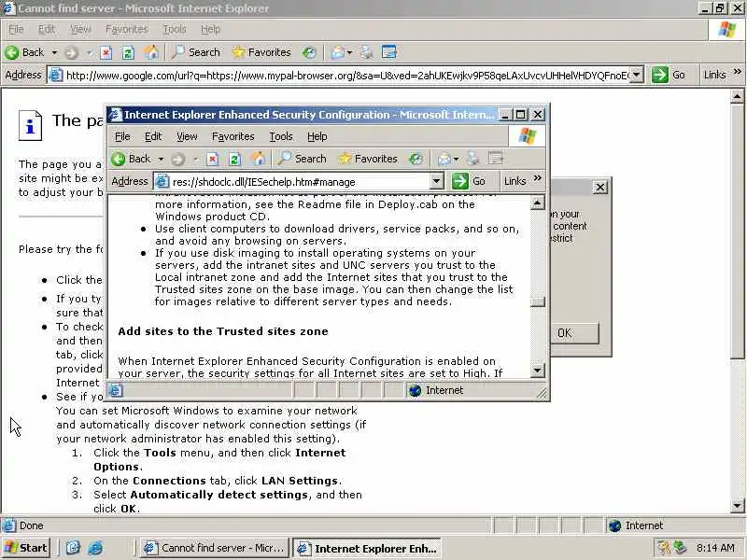Click Stop icon in Enhanced Security window toolbar
The image size is (747, 560).
(x=213, y=159)
